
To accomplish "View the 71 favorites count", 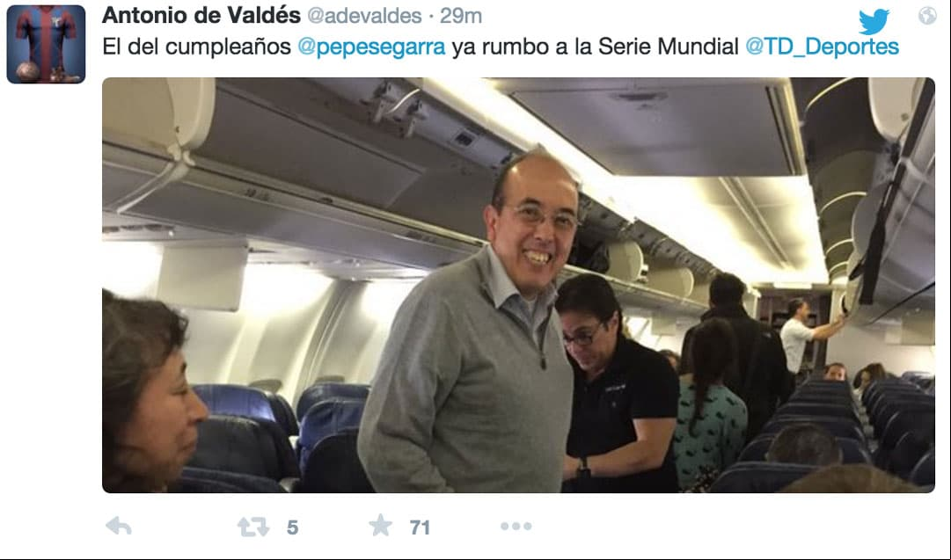I will 420,527.
